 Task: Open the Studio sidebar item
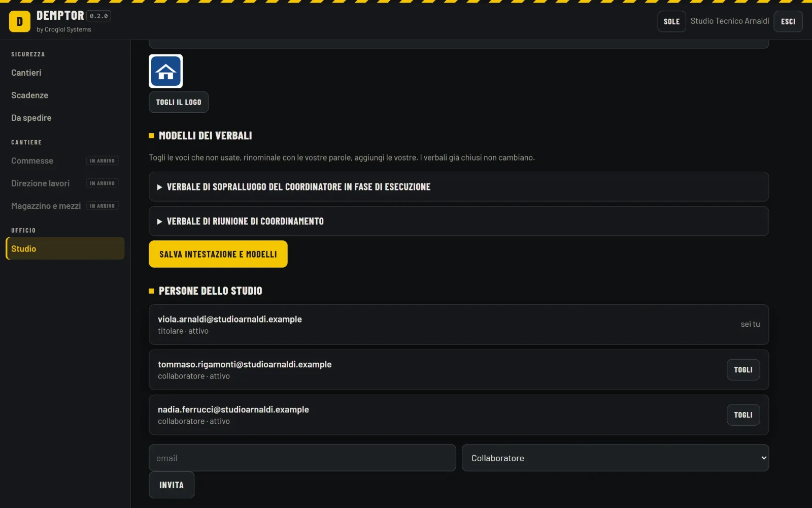(x=65, y=248)
